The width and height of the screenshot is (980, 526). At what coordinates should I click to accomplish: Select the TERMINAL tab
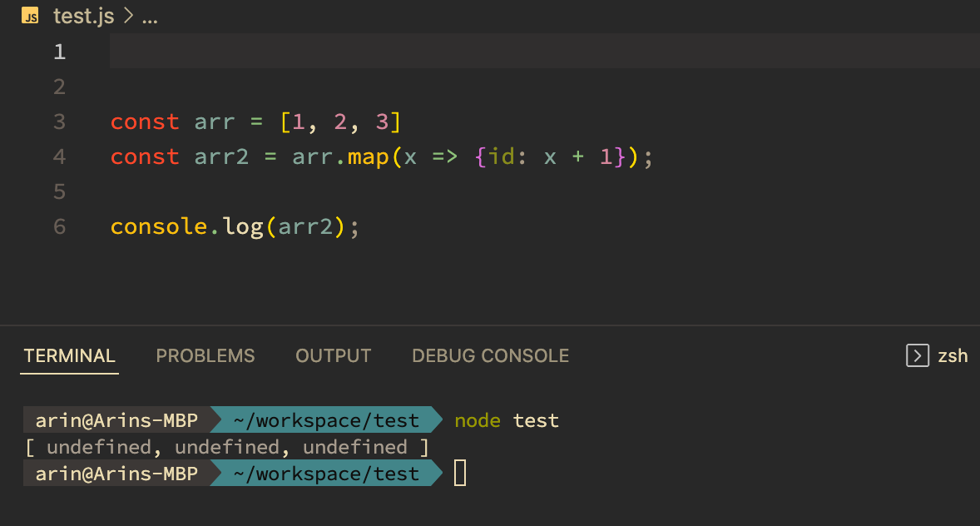[69, 355]
